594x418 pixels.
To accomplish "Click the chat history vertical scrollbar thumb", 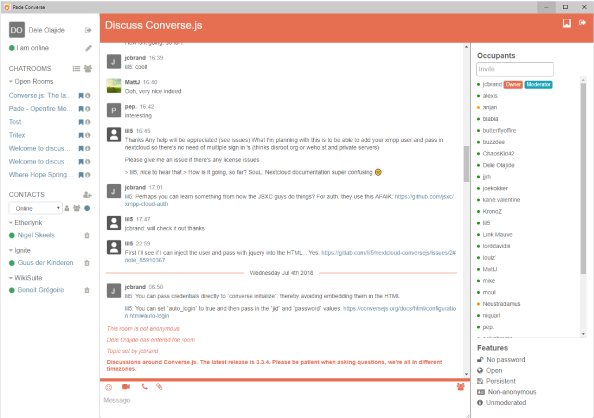I will pos(466,164).
